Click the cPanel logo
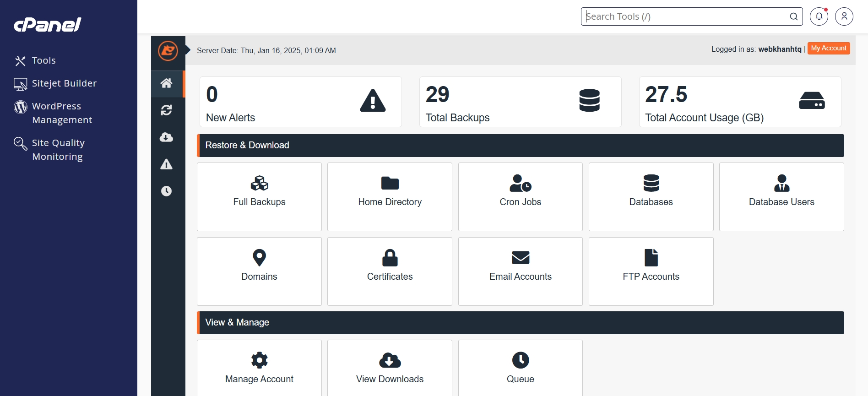This screenshot has height=396, width=868. pyautogui.click(x=48, y=25)
